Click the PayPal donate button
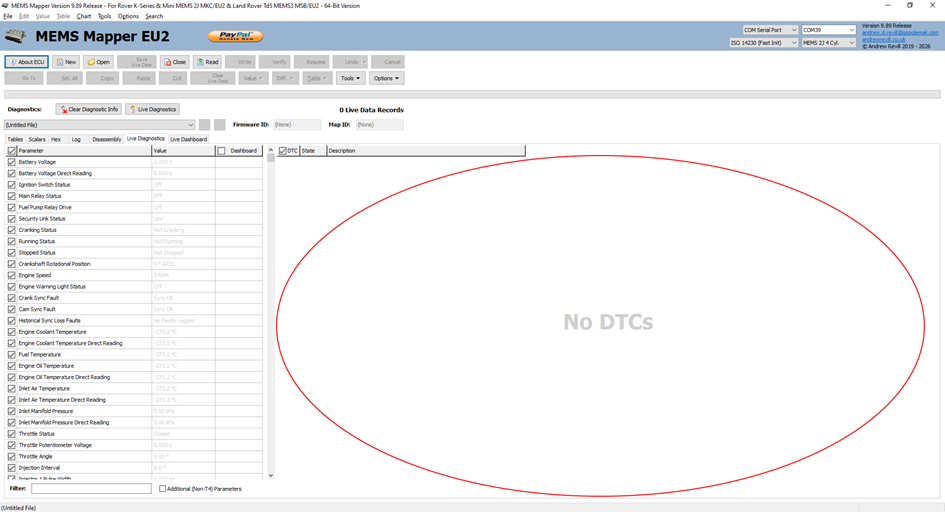This screenshot has width=945, height=512. coord(235,37)
